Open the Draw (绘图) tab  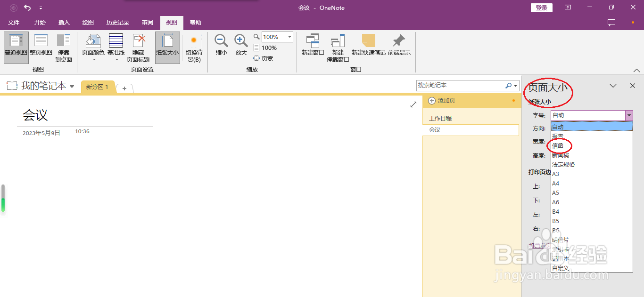coord(88,23)
